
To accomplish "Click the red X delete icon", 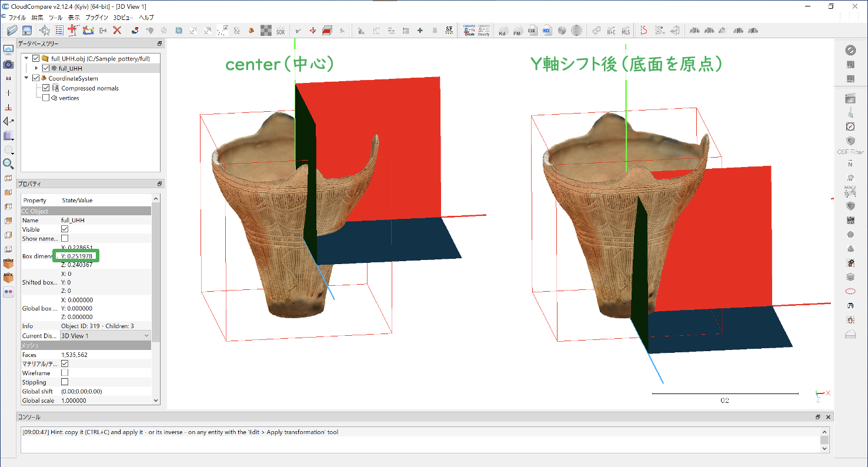I will [x=117, y=30].
